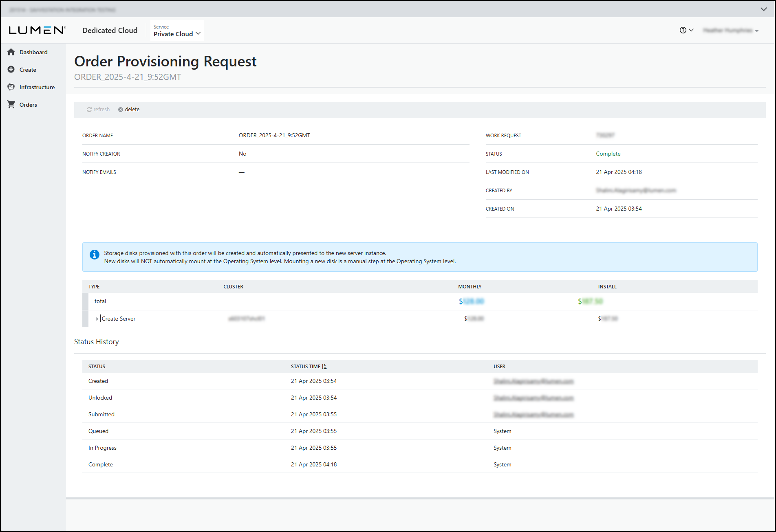Select the Created status history row
This screenshot has width=776, height=532.
coord(420,381)
